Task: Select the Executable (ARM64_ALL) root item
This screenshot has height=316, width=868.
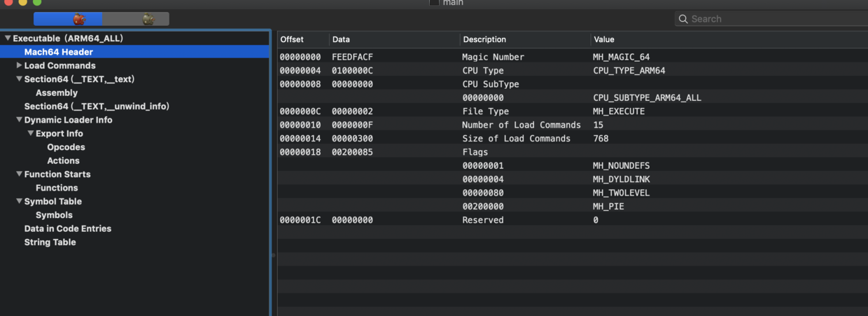Action: coord(68,39)
